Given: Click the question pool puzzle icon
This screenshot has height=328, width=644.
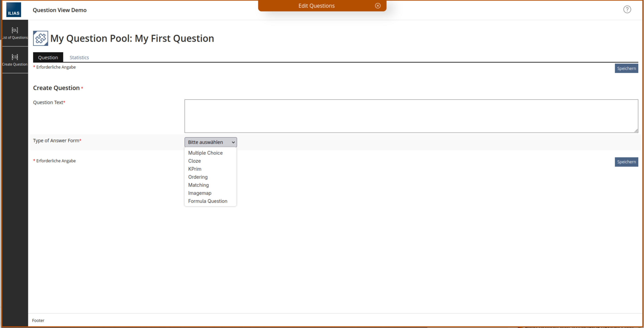Looking at the screenshot, I should (x=41, y=38).
